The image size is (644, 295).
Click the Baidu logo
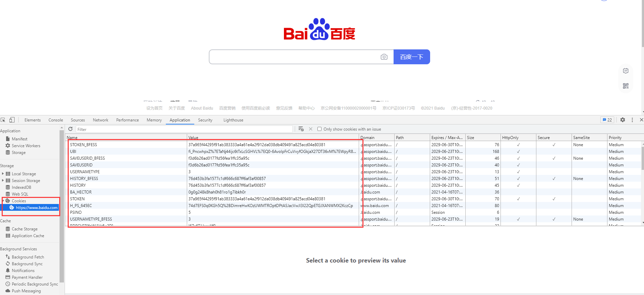click(x=319, y=29)
